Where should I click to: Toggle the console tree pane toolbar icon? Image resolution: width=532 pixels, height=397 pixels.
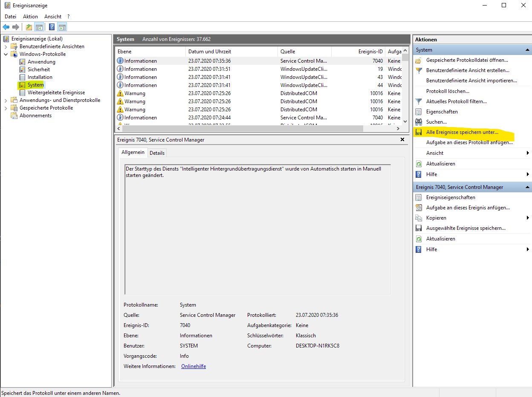coord(39,27)
